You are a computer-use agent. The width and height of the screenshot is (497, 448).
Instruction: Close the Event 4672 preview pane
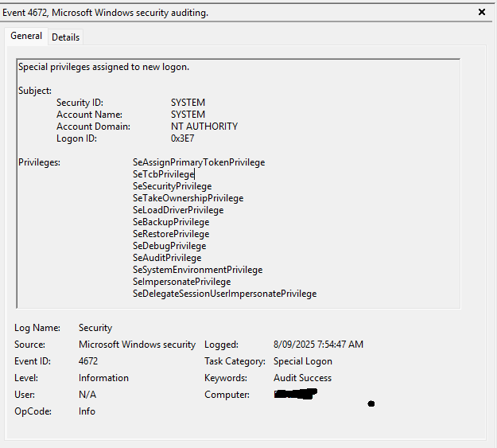coord(481,13)
